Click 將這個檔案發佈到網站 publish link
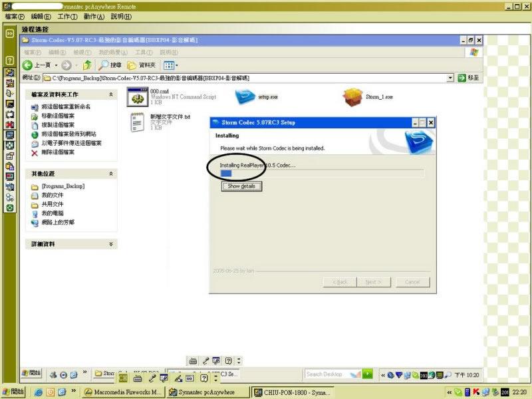Viewport: 532px width, 399px height. click(68, 134)
